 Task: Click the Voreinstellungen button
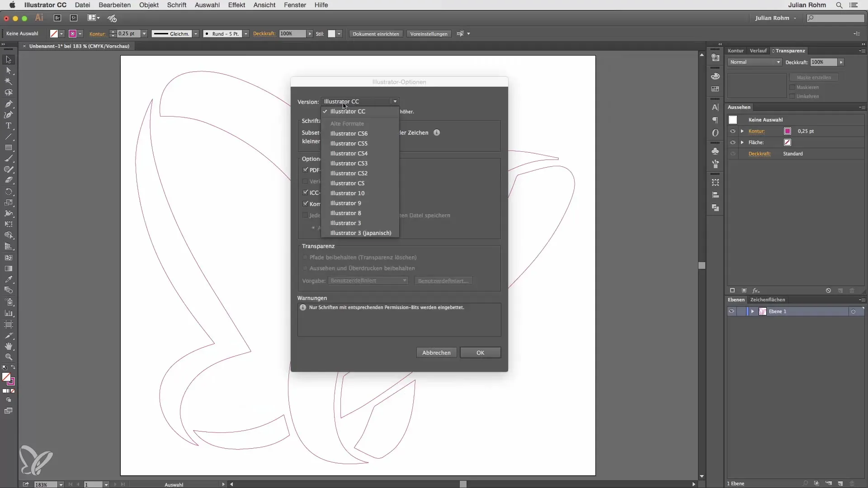(429, 34)
